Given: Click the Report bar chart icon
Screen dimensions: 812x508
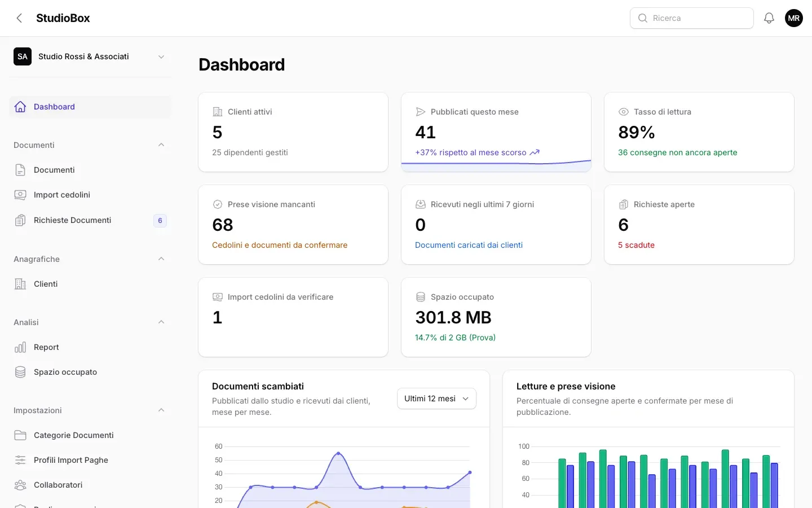Looking at the screenshot, I should pos(20,347).
